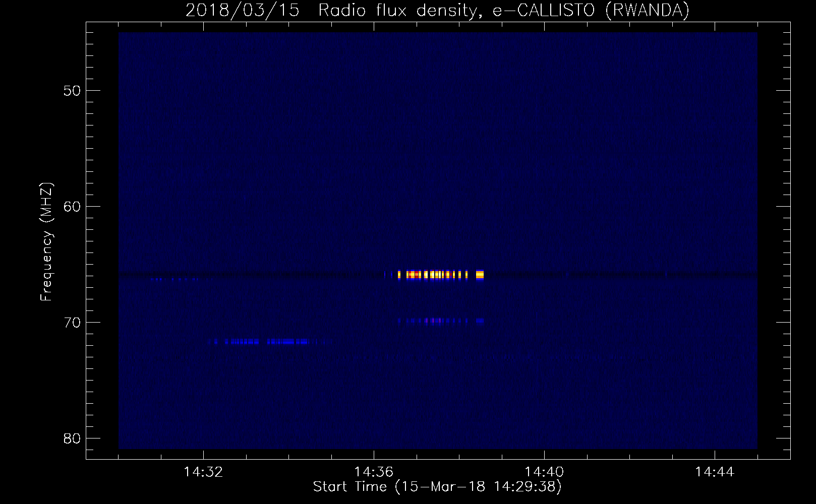This screenshot has width=816, height=504.
Task: Click the 80 frequency tick label
Action: click(x=72, y=438)
